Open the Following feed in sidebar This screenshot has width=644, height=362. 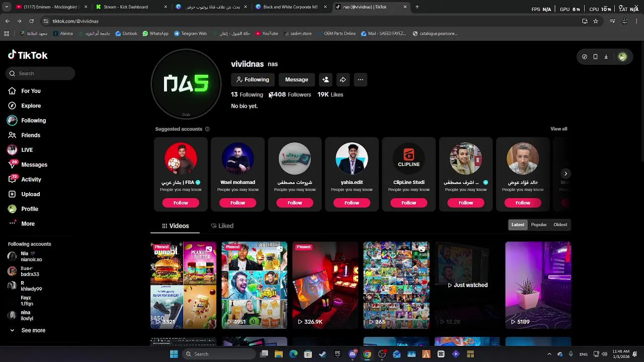coord(27,121)
